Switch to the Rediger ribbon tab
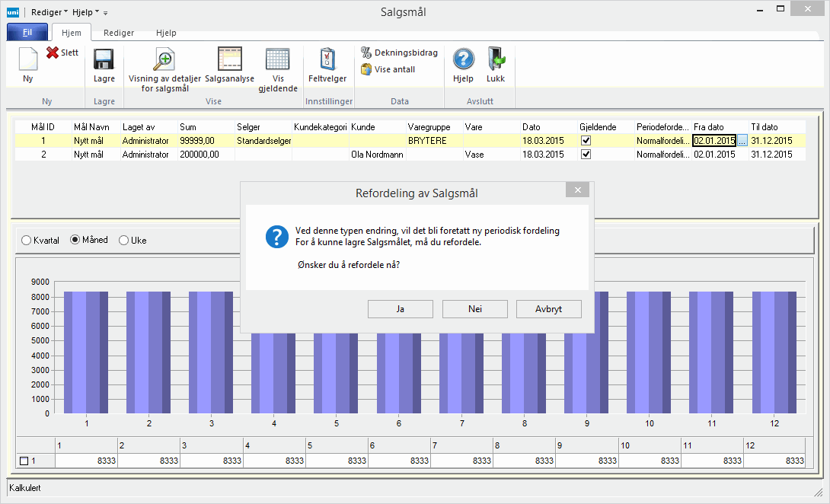The width and height of the screenshot is (830, 504). [119, 33]
